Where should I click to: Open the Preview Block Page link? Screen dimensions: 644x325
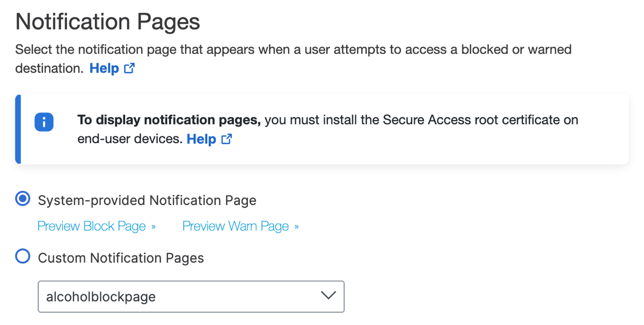92,226
